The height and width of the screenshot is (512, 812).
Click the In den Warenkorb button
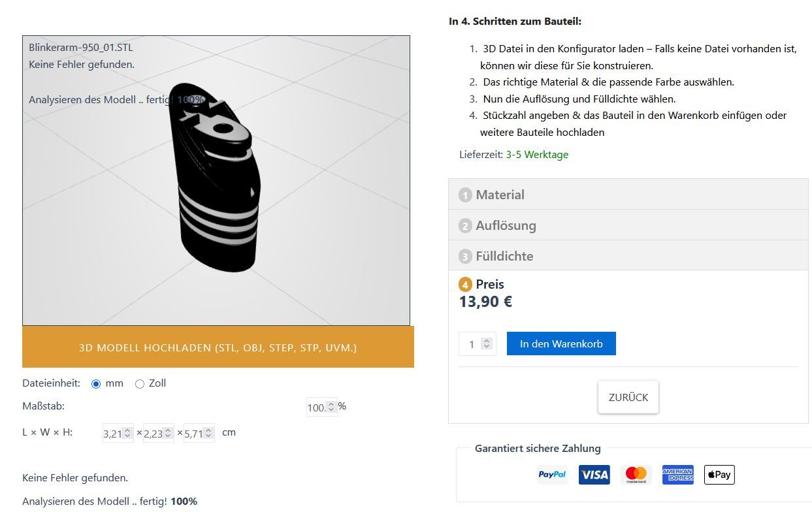tap(561, 344)
